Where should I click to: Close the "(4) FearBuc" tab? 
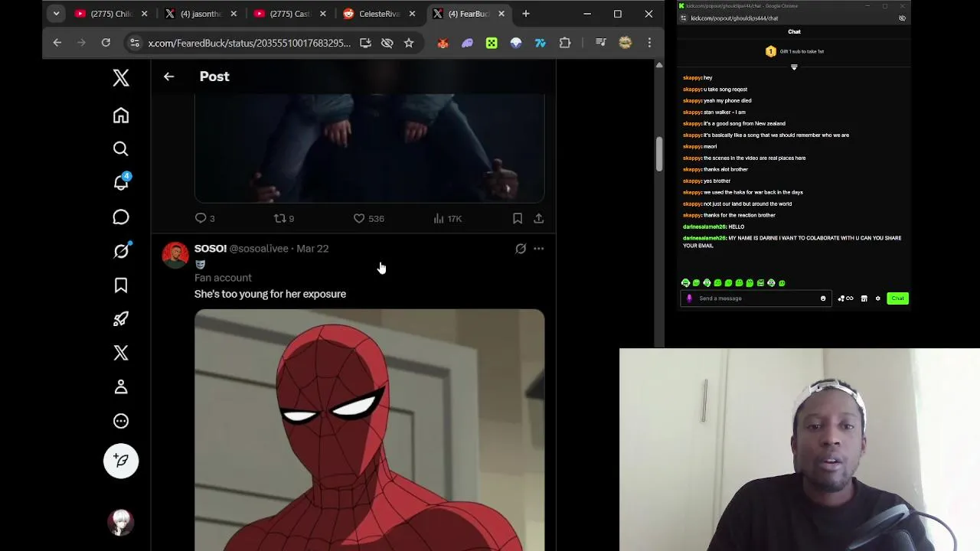click(502, 14)
